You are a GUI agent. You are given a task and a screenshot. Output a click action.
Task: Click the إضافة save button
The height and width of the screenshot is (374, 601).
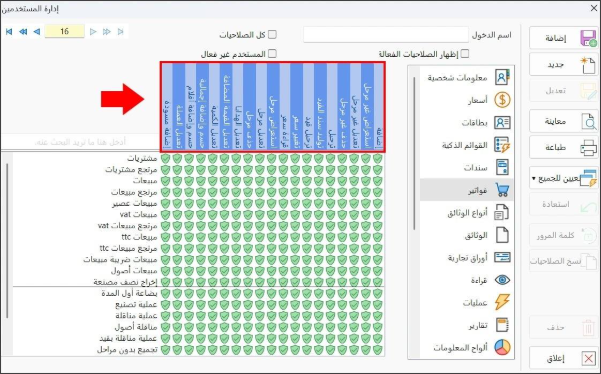coord(563,38)
